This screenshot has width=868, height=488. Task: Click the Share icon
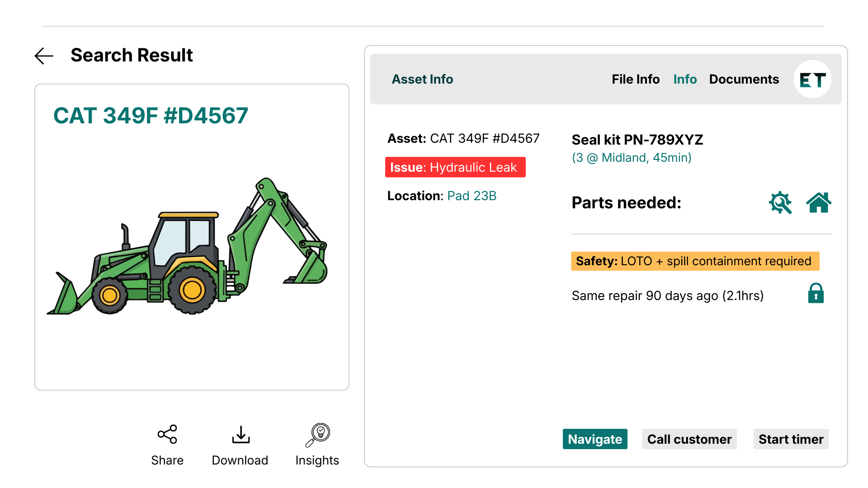pyautogui.click(x=167, y=434)
